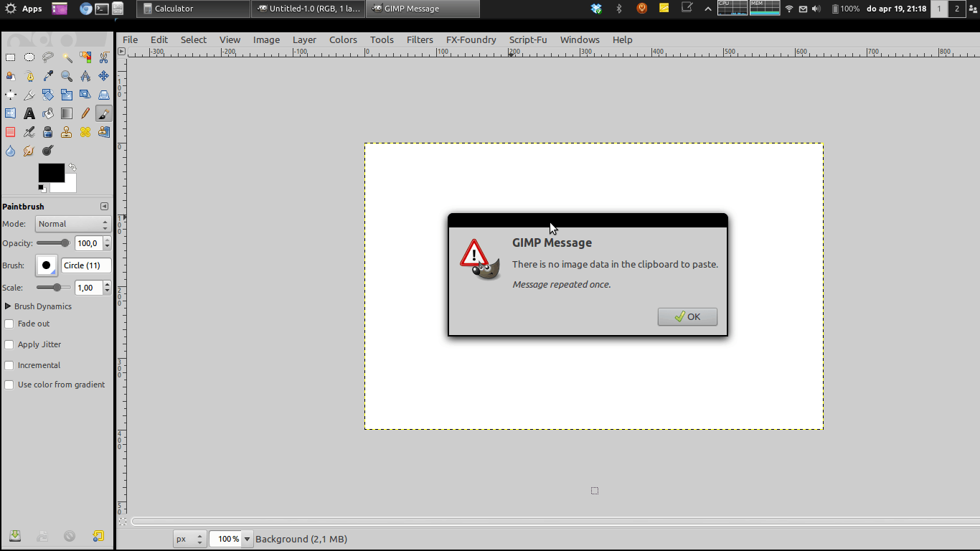Pick the Select by Color tool
This screenshot has width=980, height=551.
[85, 57]
